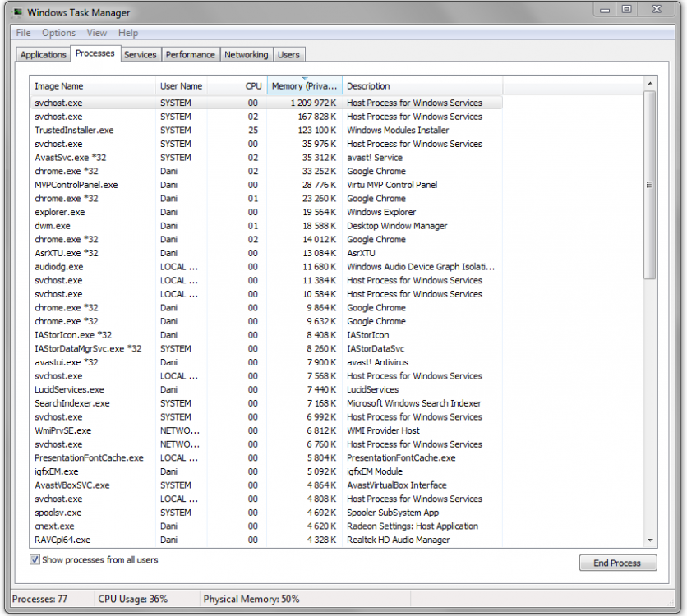The width and height of the screenshot is (687, 616).
Task: Open the Options menu
Action: [x=58, y=33]
